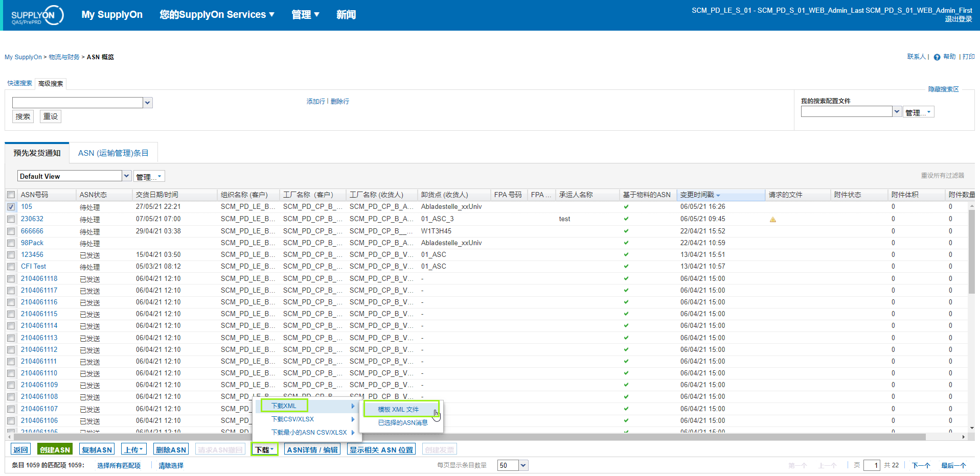980x476 pixels.
Task: Click green checkmark in ASN 105 row
Action: 626,207
